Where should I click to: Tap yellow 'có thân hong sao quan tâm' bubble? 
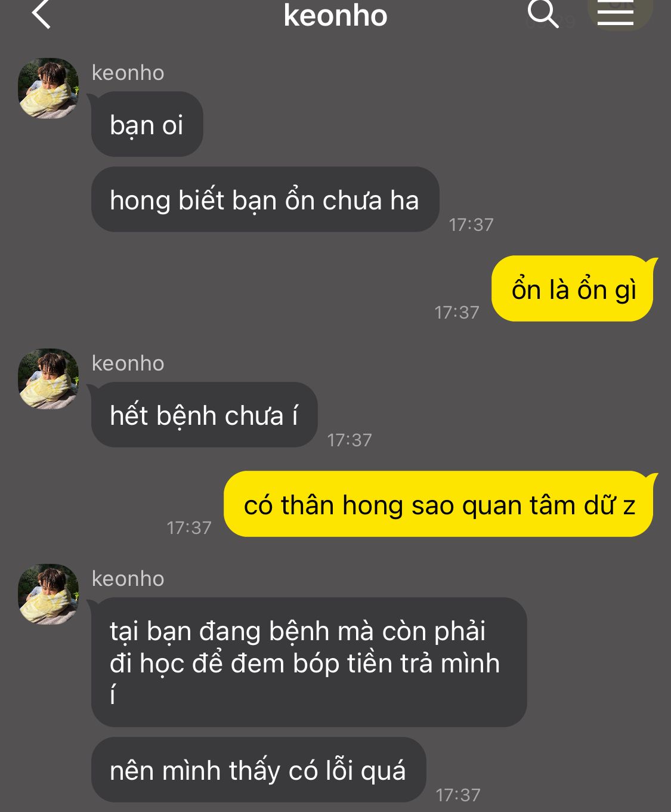coord(439,504)
